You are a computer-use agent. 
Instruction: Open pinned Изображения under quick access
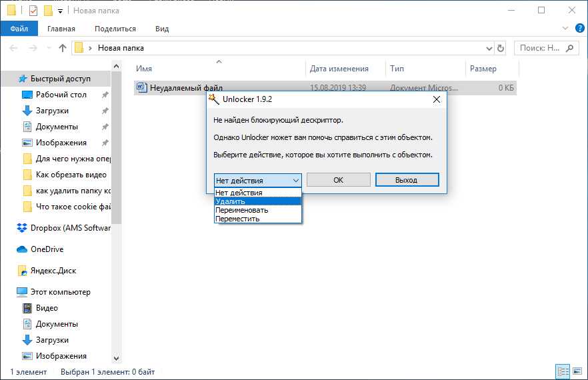click(61, 143)
